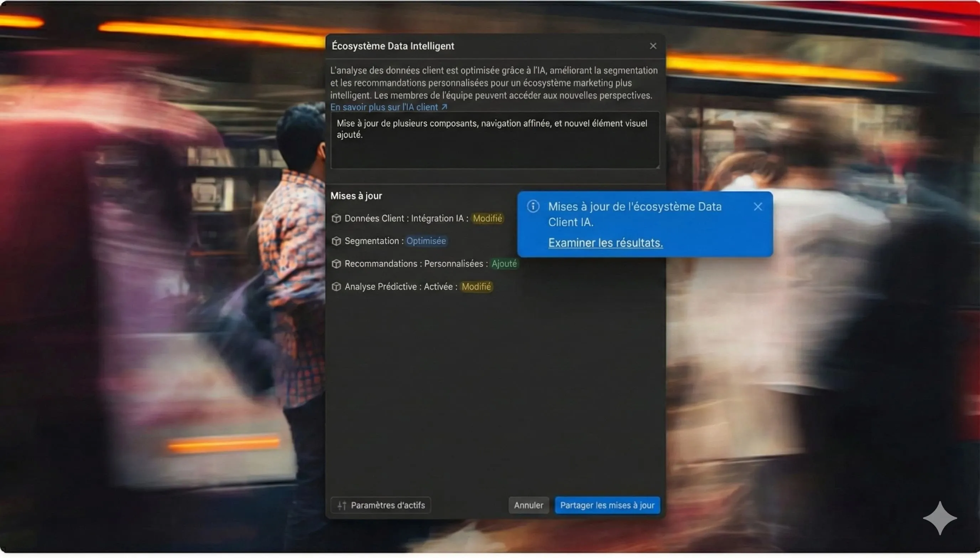Open En savoir plus sur l'IA client link

[384, 107]
